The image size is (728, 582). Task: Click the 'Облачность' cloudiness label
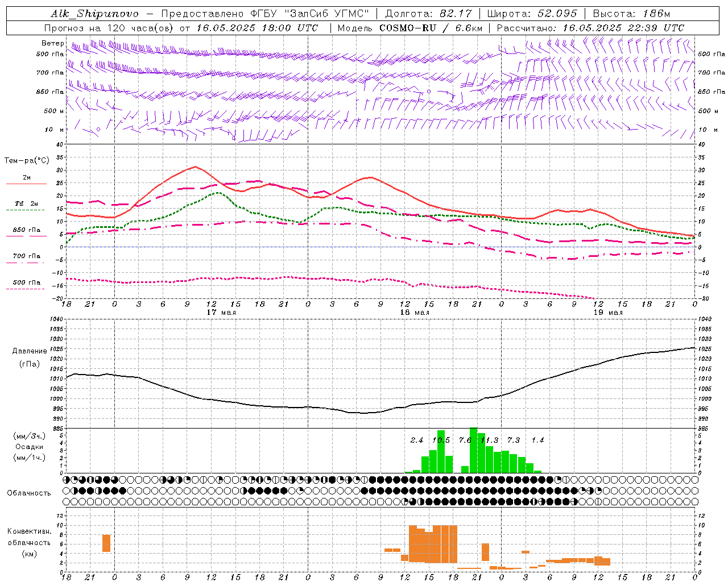(29, 493)
